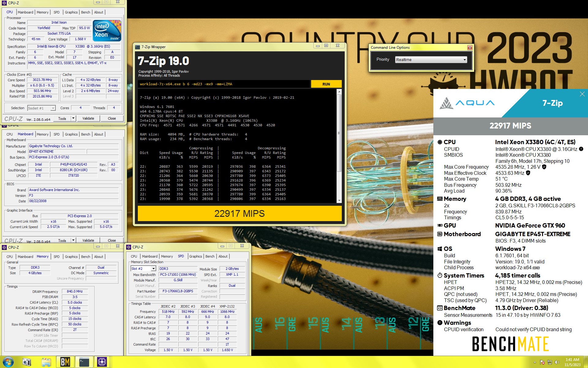Open the Priority Realtime dropdown
Image resolution: width=588 pixels, height=368 pixels.
pos(431,59)
